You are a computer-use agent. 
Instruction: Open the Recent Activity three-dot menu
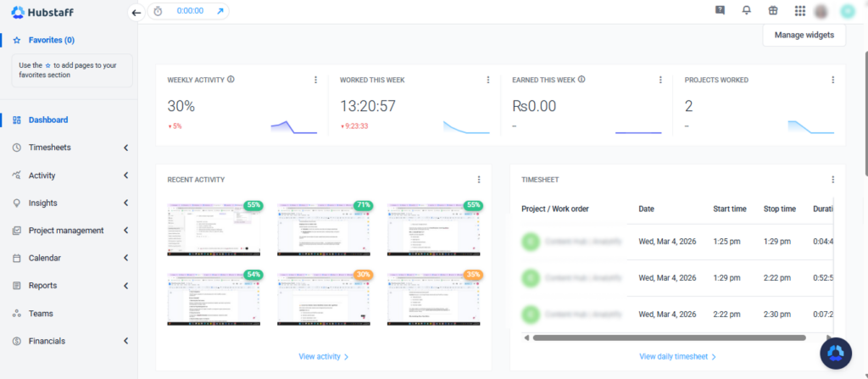(x=479, y=180)
